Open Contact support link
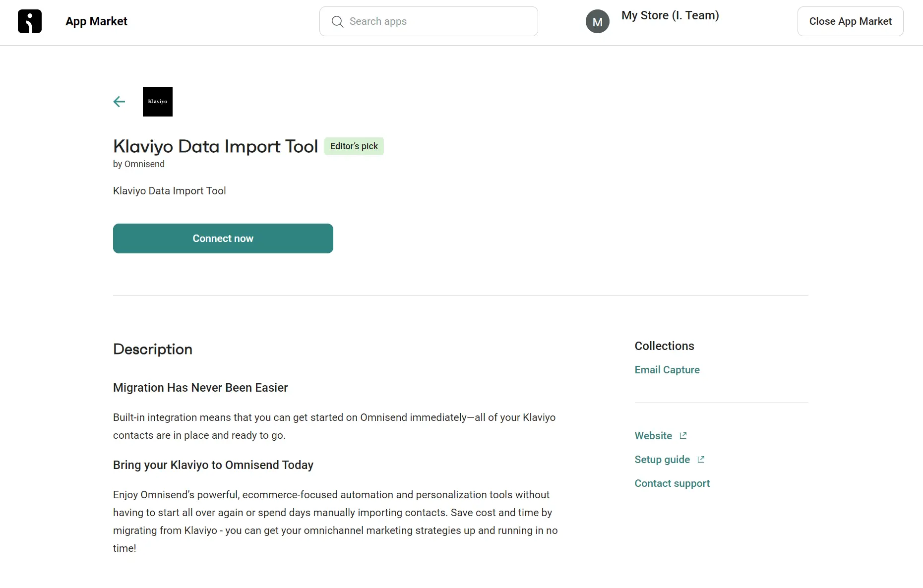The width and height of the screenshot is (923, 588). point(672,483)
